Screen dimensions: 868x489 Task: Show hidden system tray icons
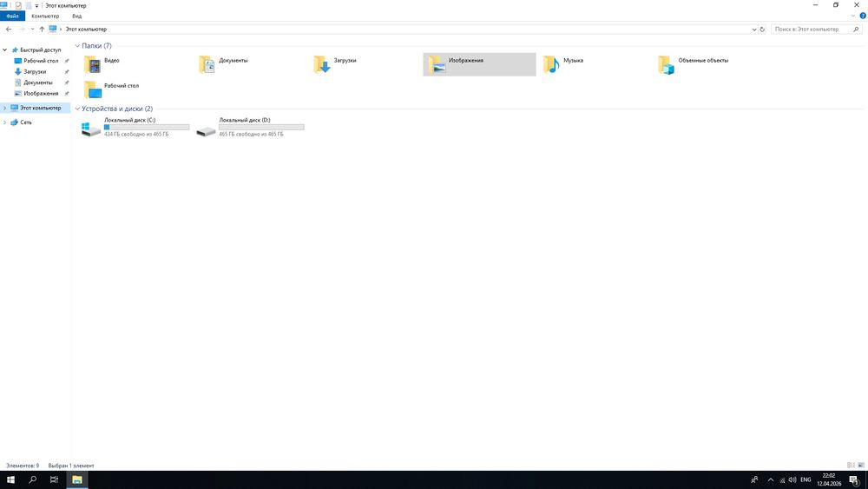tap(771, 479)
